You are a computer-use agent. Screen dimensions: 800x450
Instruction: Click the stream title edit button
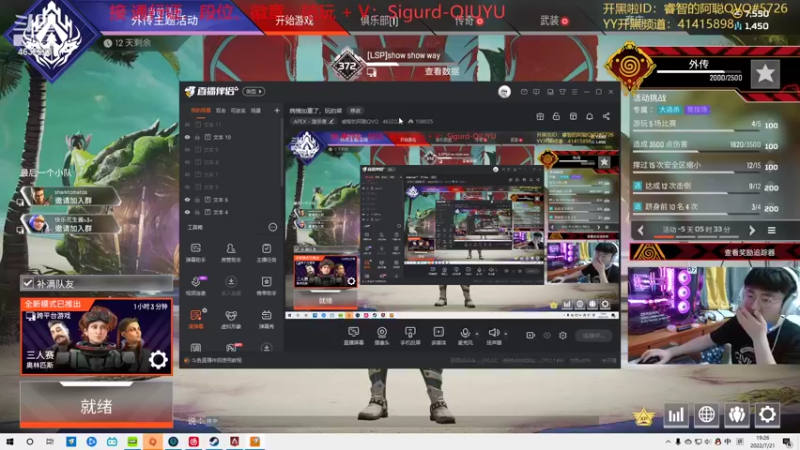[355, 110]
